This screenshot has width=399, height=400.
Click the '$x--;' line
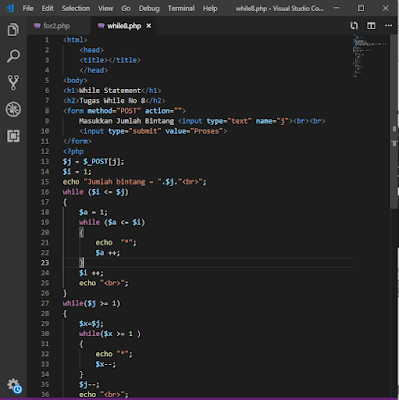(106, 364)
